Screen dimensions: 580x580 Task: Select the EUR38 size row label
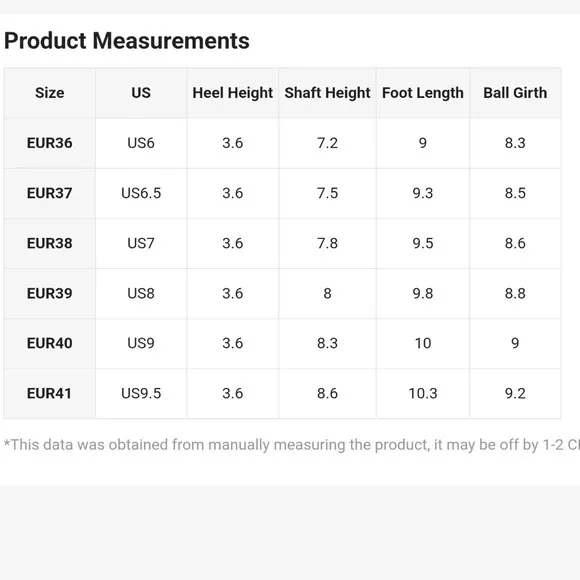pyautogui.click(x=50, y=243)
